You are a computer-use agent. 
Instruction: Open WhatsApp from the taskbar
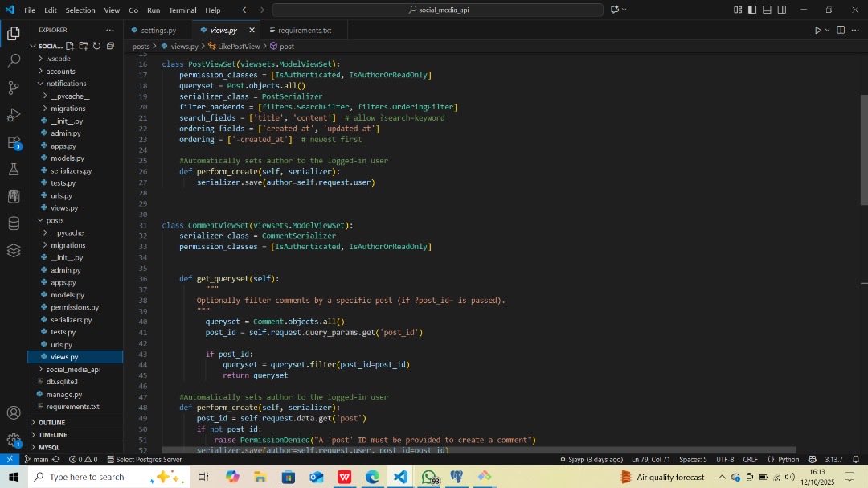pyautogui.click(x=429, y=477)
